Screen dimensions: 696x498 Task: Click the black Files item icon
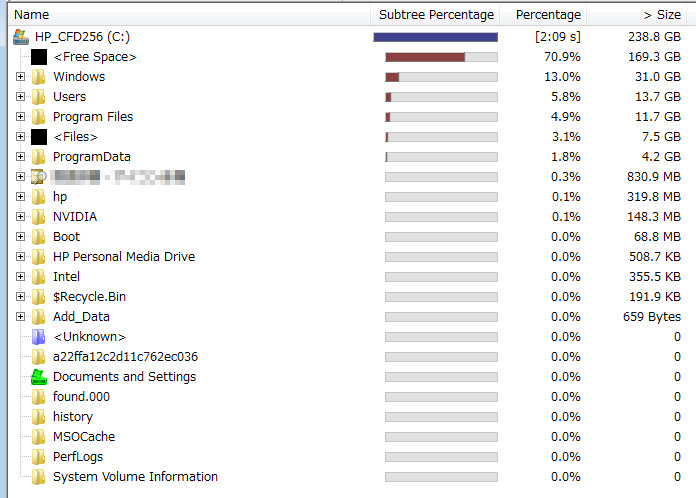[39, 137]
